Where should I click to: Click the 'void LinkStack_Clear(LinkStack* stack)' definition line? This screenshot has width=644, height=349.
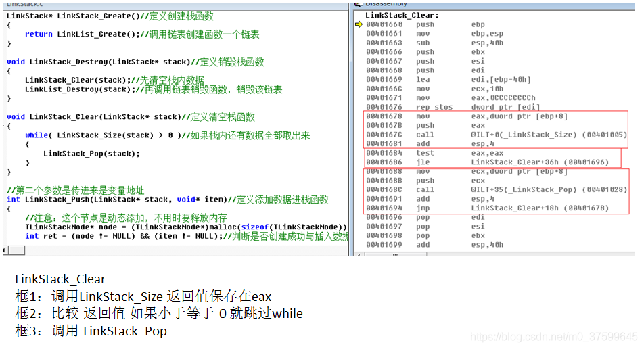pos(131,117)
